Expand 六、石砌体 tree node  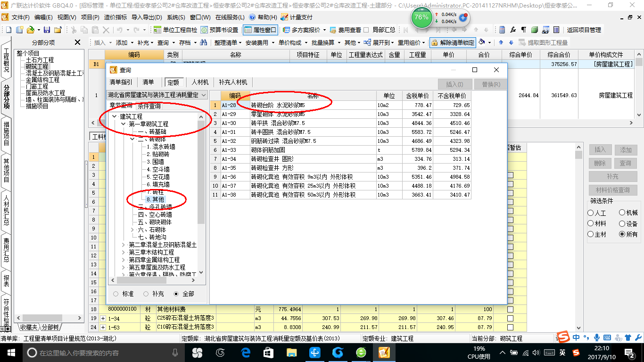132,230
